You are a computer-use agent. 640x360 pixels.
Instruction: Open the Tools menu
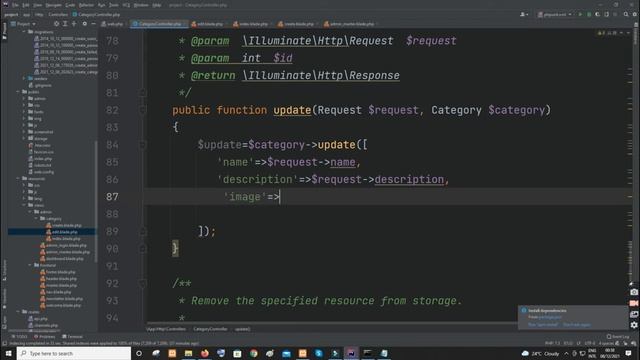coord(114,5)
